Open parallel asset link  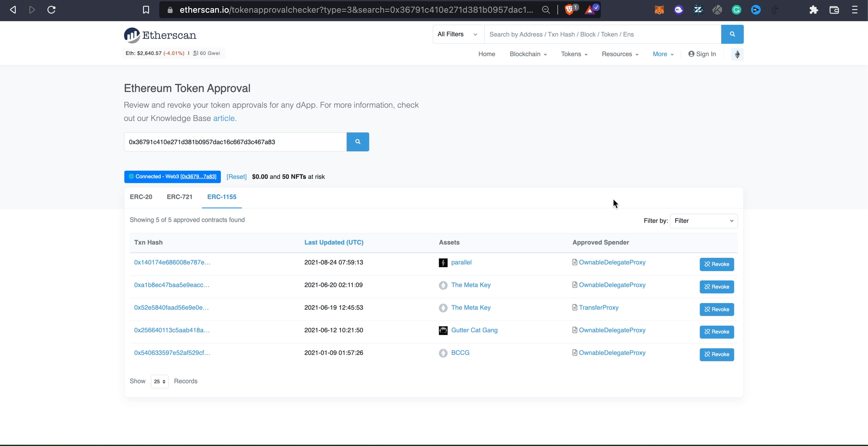(461, 262)
